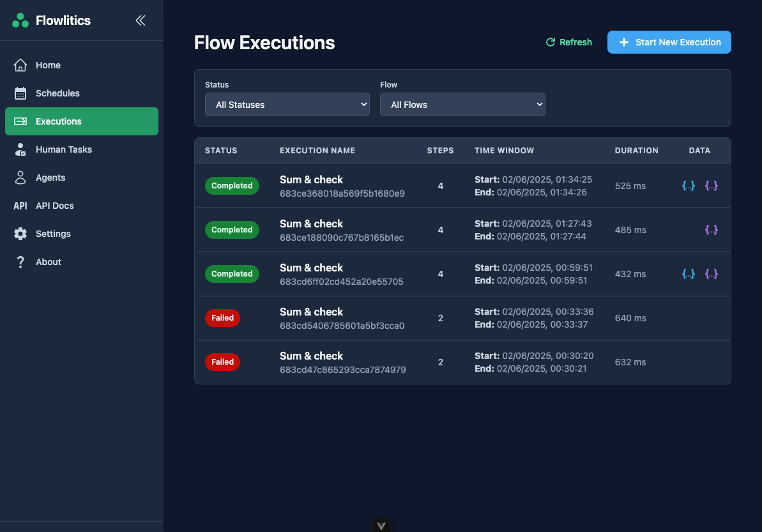Click start time 02/06/2025, 01:34:25
The image size is (762, 532).
547,179
